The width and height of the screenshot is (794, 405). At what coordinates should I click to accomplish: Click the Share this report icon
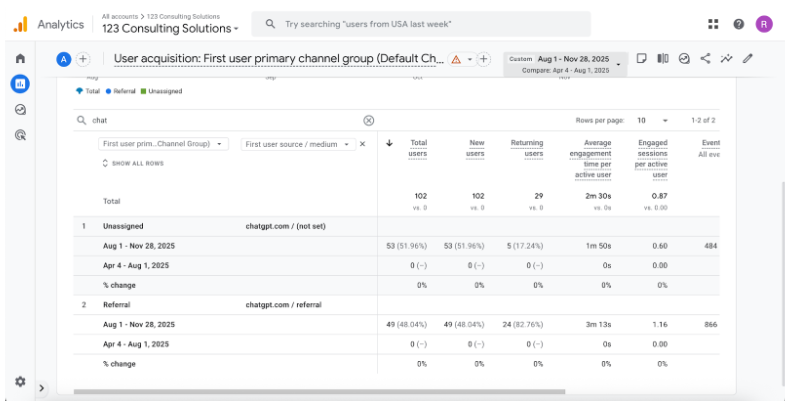click(705, 59)
